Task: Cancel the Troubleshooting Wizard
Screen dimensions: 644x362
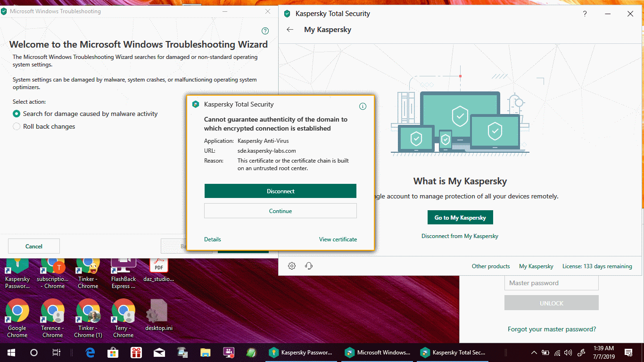Action: coord(34,246)
